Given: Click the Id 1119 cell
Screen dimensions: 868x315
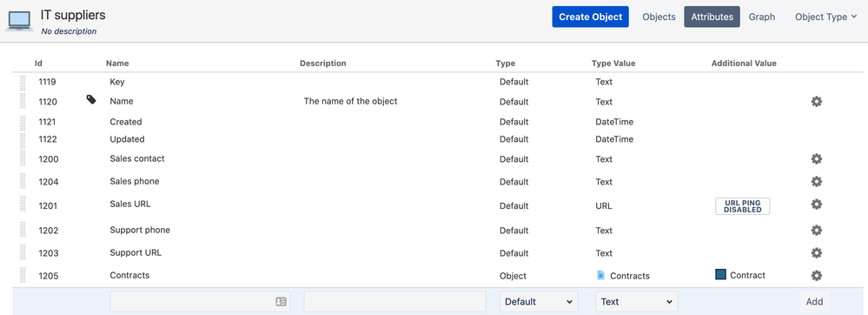Looking at the screenshot, I should click(48, 82).
